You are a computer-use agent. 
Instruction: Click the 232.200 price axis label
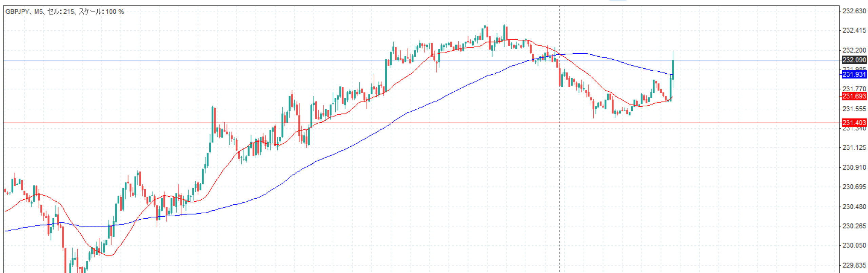pyautogui.click(x=854, y=50)
